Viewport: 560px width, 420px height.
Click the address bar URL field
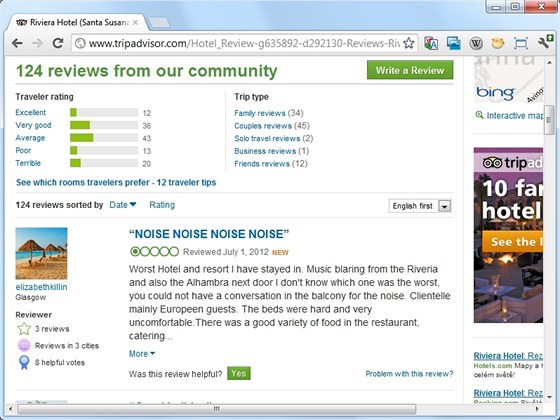point(244,44)
